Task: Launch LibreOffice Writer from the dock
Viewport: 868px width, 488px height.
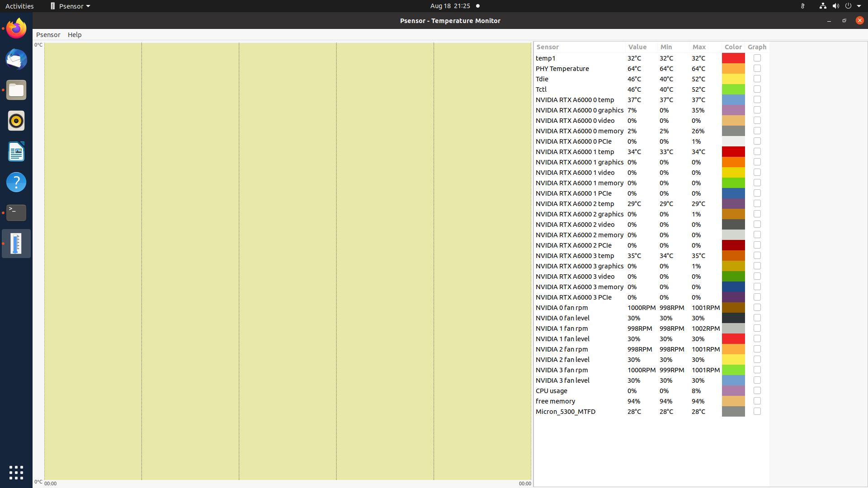Action: click(x=16, y=151)
